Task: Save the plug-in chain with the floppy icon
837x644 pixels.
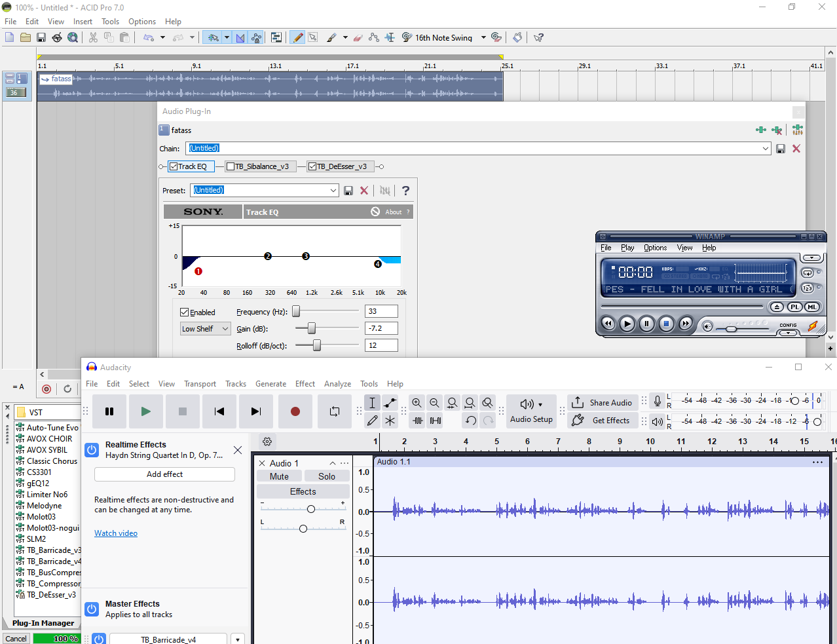Action: [x=781, y=149]
